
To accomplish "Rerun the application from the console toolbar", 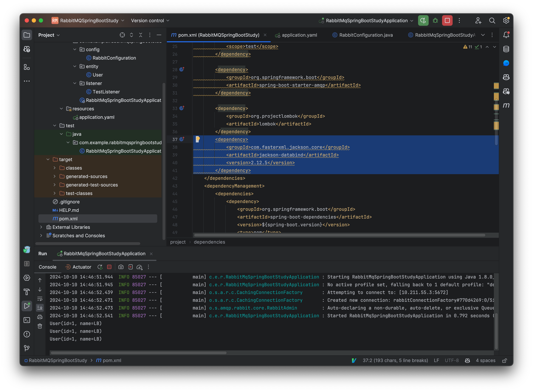I will pyautogui.click(x=100, y=267).
